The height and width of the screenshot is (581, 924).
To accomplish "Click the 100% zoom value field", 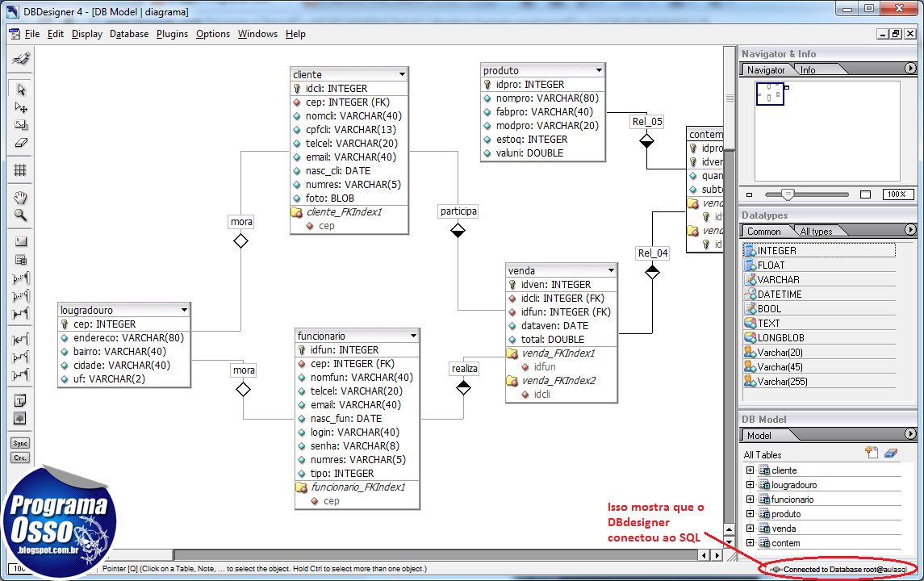I will pos(897,194).
